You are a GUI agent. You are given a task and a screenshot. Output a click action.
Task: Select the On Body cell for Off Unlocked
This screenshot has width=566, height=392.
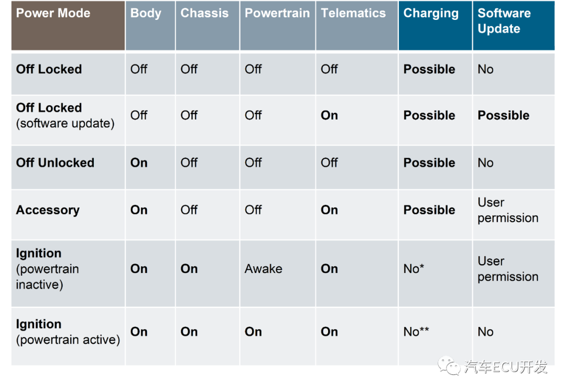[x=139, y=163]
